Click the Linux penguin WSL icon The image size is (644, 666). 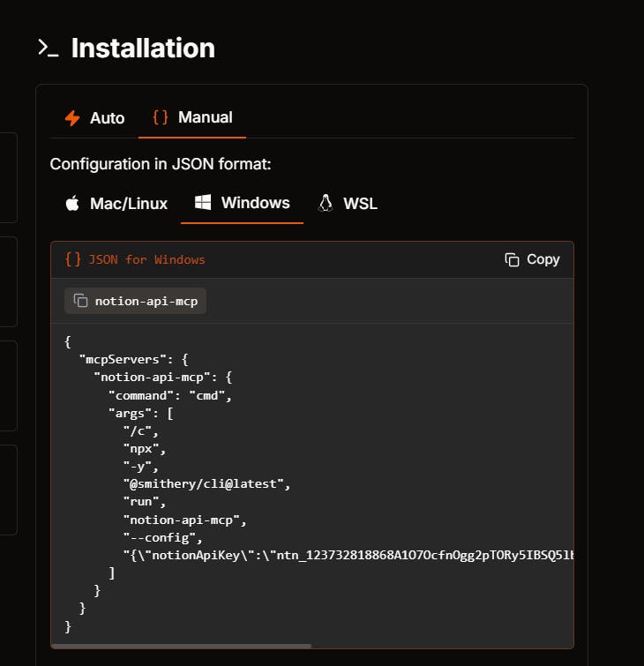tap(326, 204)
